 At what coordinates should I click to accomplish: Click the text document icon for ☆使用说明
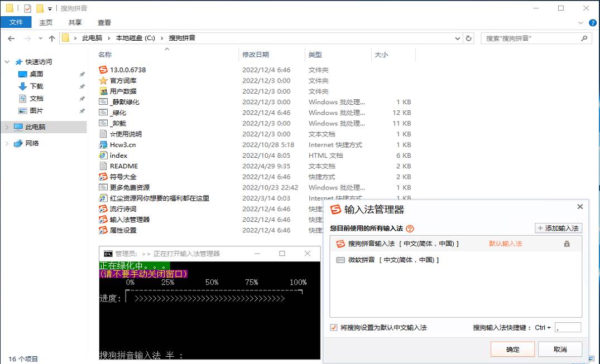click(x=103, y=134)
